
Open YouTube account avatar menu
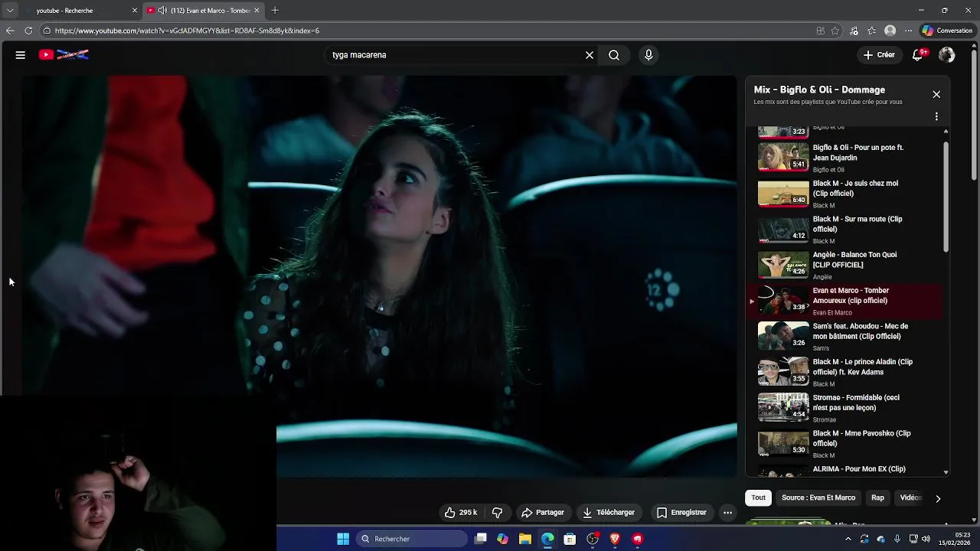(x=947, y=55)
